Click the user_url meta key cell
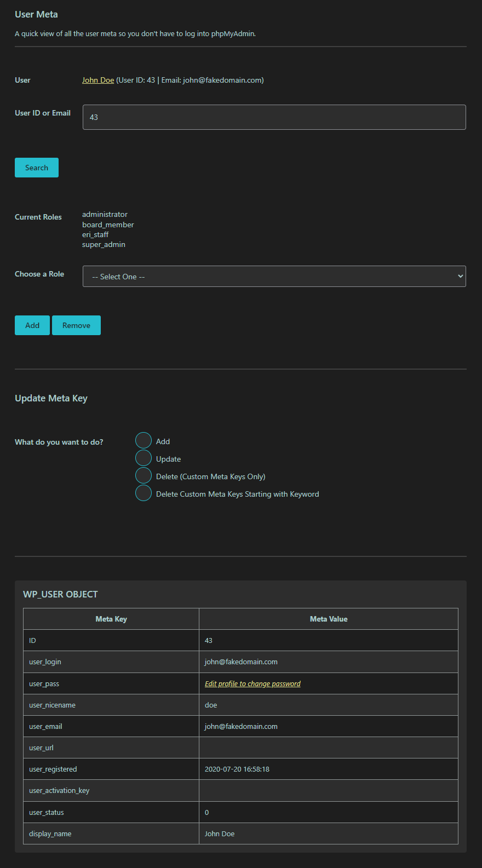This screenshot has height=868, width=482. pos(111,748)
